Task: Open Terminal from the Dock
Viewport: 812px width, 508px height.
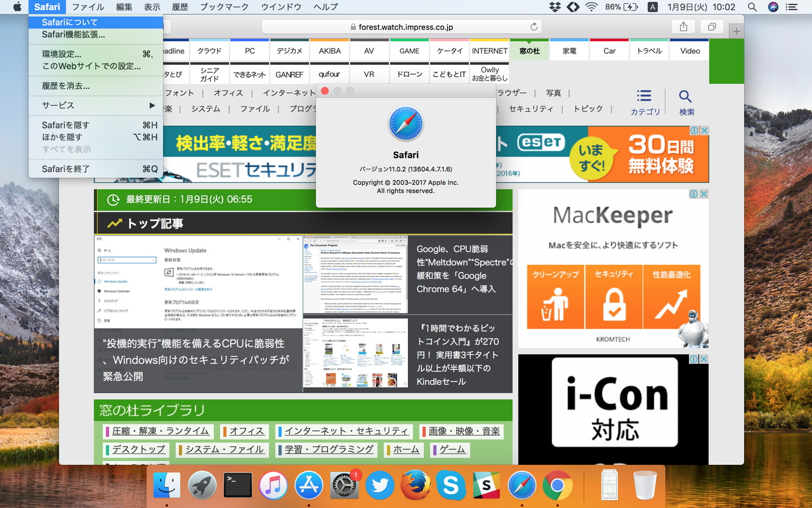Action: point(238,485)
